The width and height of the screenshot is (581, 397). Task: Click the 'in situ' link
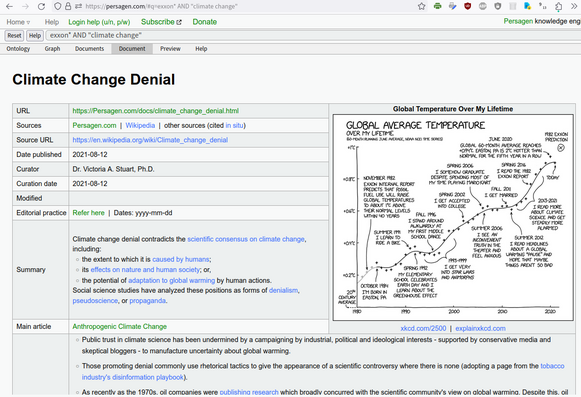point(235,125)
